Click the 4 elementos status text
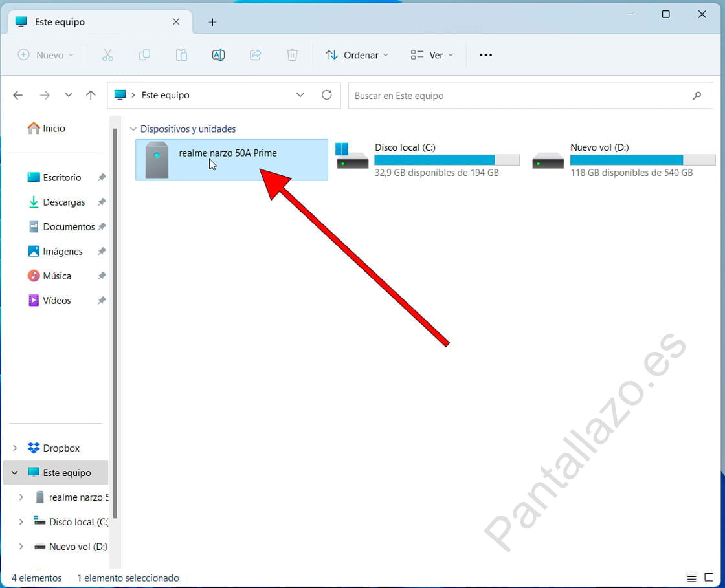Screen dimensions: 725x588 click(36, 578)
